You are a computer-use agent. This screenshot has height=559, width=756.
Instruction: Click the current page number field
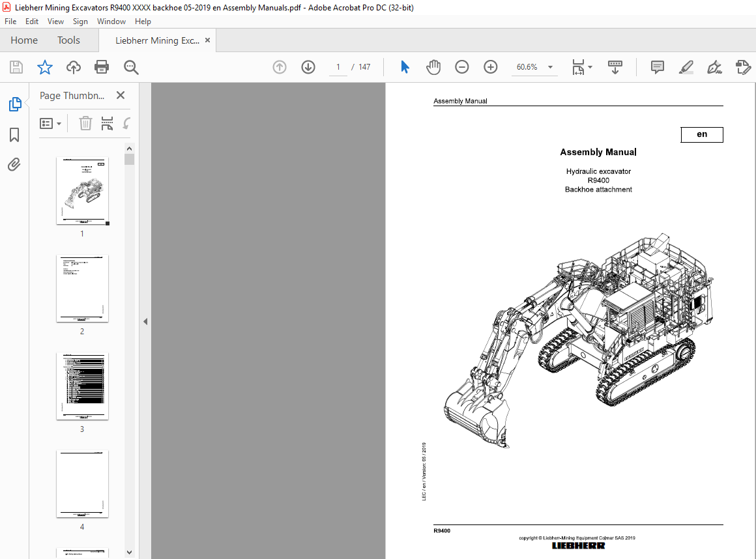338,67
